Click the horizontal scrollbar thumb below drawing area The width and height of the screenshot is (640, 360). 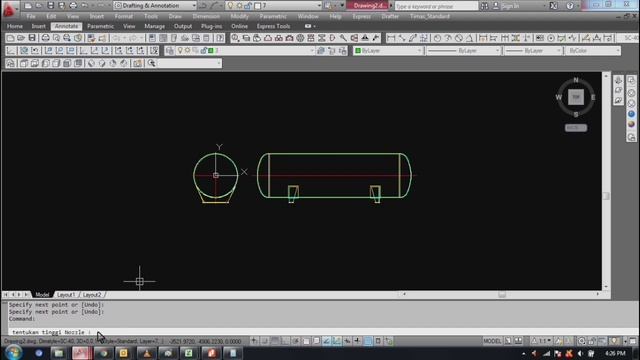(502, 294)
